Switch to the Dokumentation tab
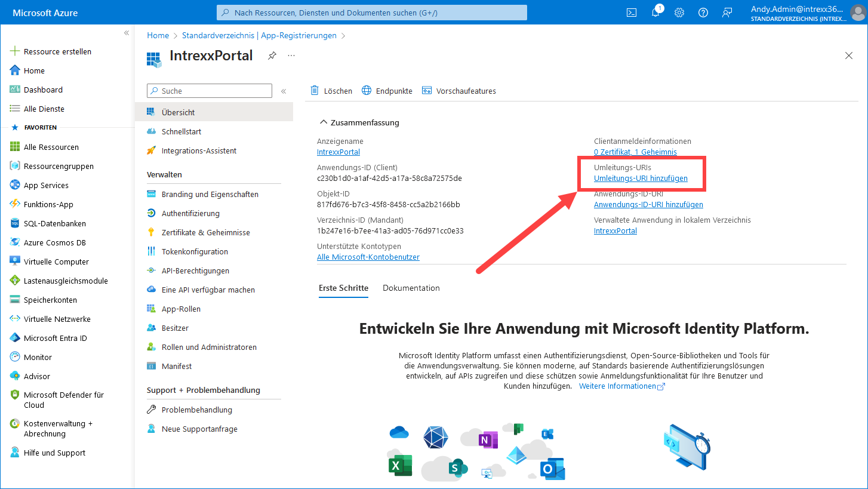868x489 pixels. point(411,288)
